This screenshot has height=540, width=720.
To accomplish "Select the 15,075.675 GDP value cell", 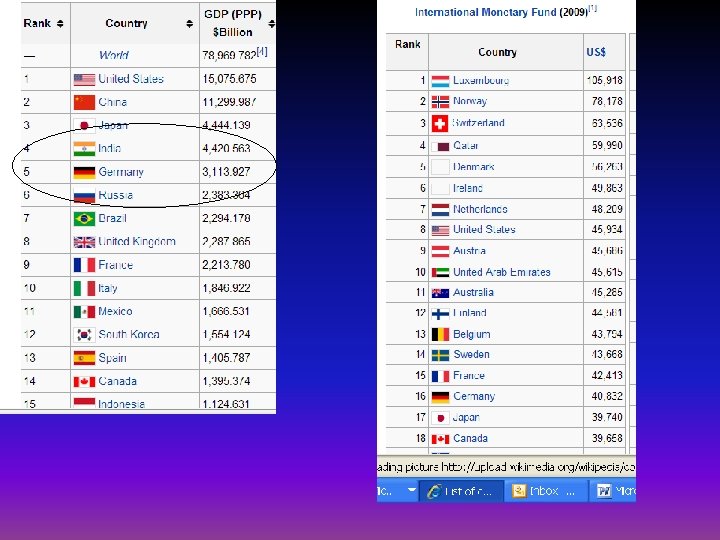I will 237,79.
